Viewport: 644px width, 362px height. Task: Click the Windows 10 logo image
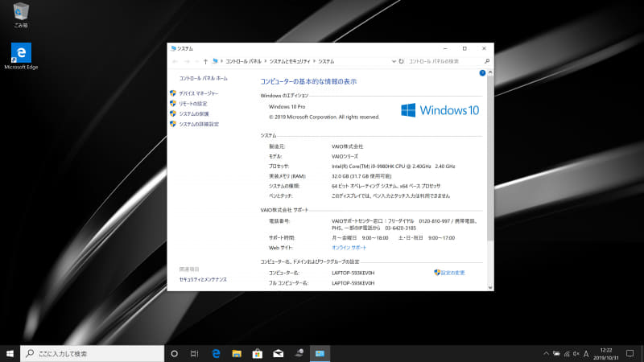440,110
